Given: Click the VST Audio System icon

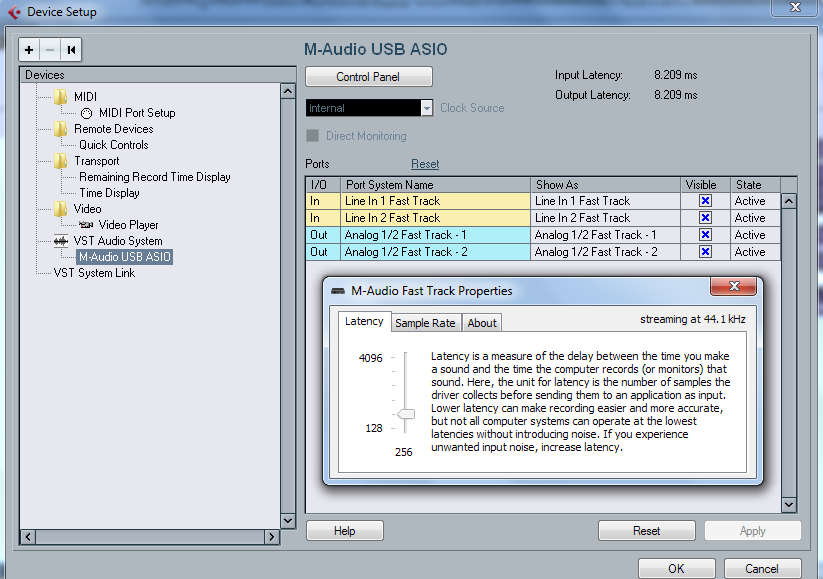Looking at the screenshot, I should (x=61, y=241).
